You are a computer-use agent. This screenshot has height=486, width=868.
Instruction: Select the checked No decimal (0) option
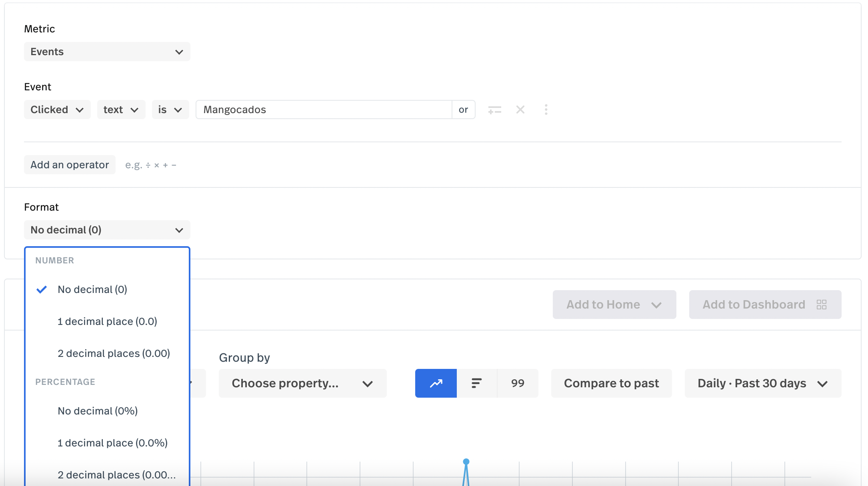pos(92,289)
